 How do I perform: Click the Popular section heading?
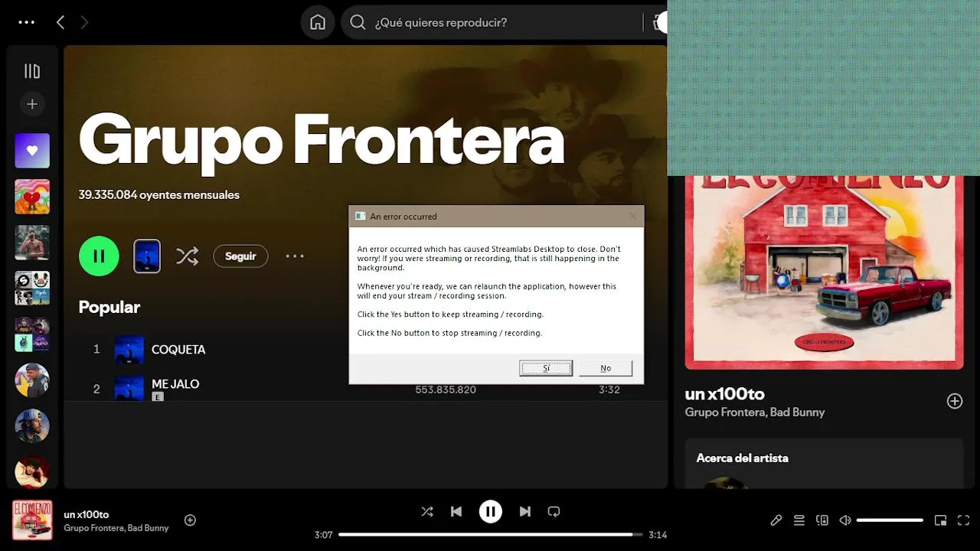109,307
